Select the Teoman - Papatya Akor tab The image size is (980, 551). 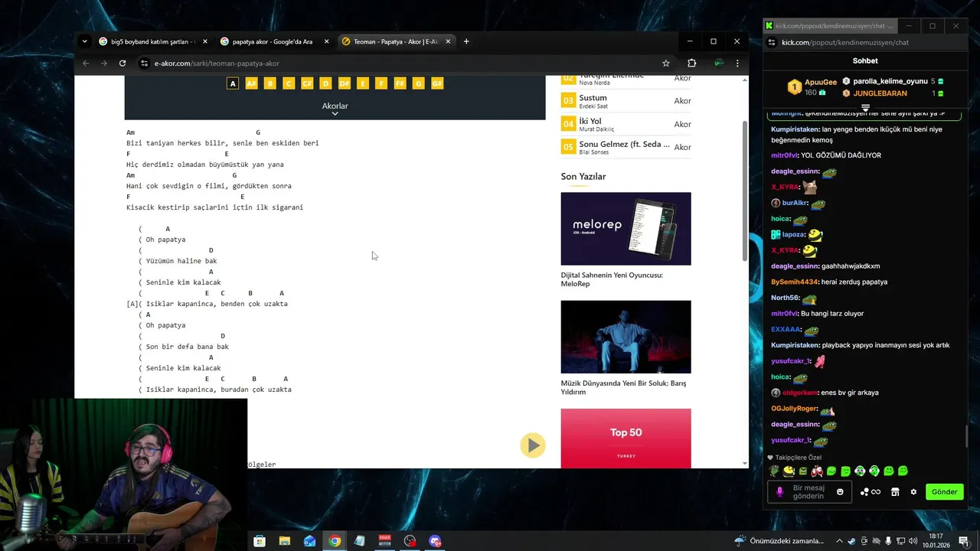pos(395,41)
